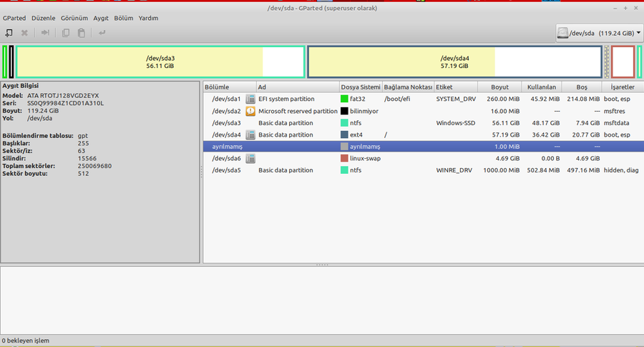This screenshot has width=644, height=347.
Task: Click the dark blue ext4 color swatch
Action: pyautogui.click(x=344, y=135)
